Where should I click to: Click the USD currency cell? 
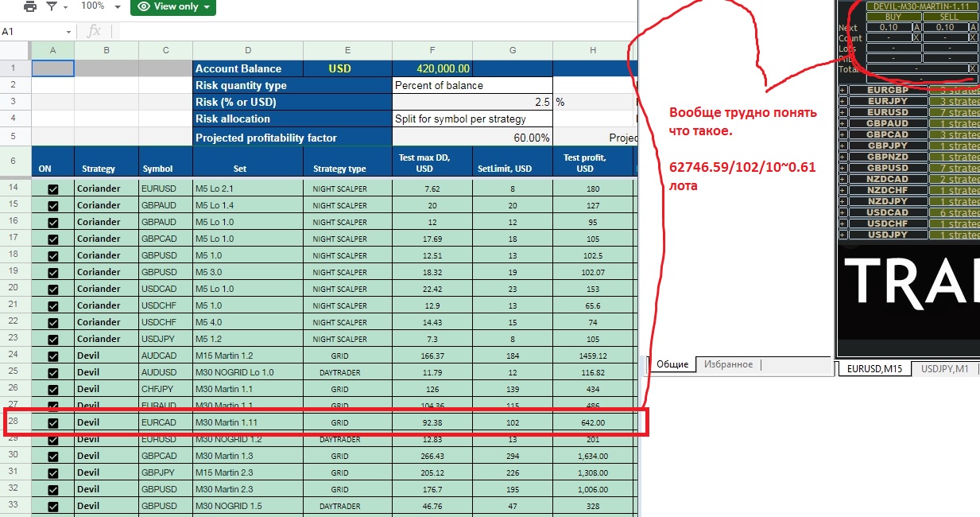point(347,69)
